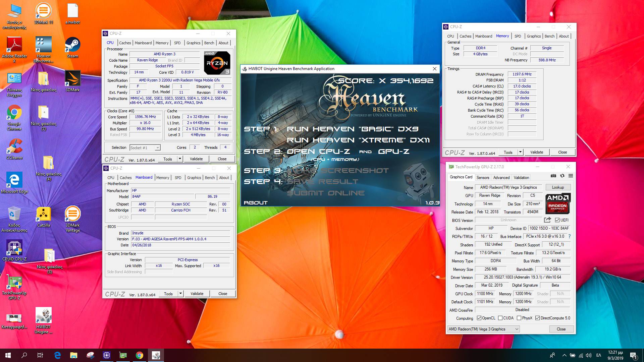This screenshot has width=644, height=362.
Task: Take GPU-Z screenshot with camera icon
Action: (553, 176)
